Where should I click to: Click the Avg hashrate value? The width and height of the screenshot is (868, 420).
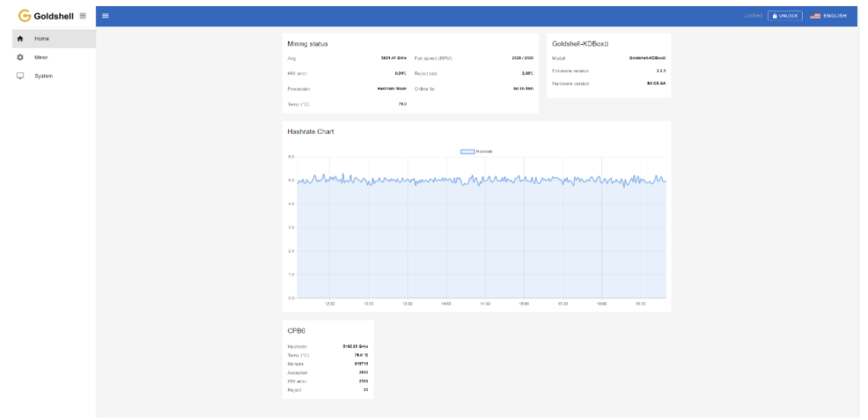pos(393,59)
